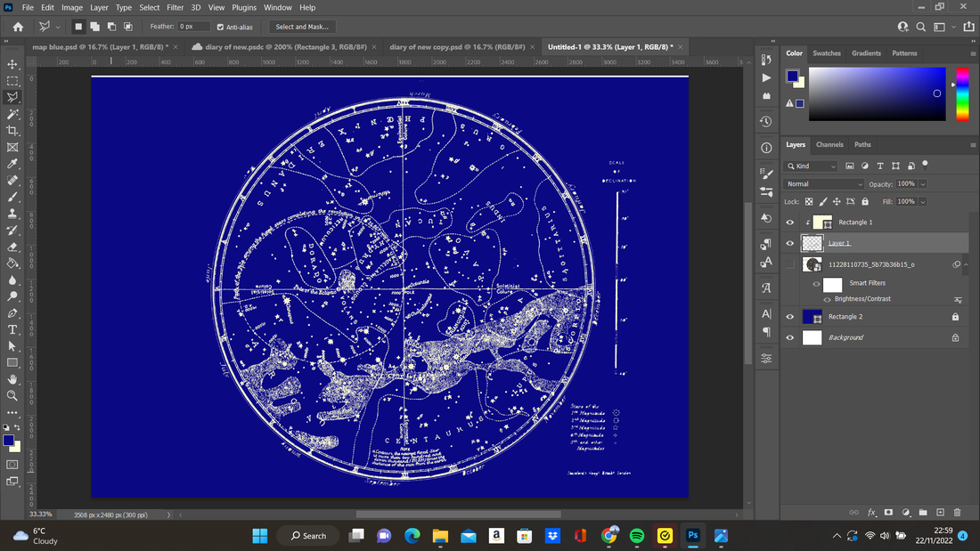The image size is (980, 551).
Task: Open the History panel icon
Action: [x=766, y=121]
